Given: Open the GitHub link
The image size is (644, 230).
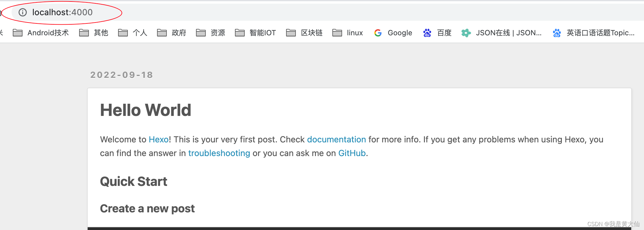Looking at the screenshot, I should click(352, 153).
